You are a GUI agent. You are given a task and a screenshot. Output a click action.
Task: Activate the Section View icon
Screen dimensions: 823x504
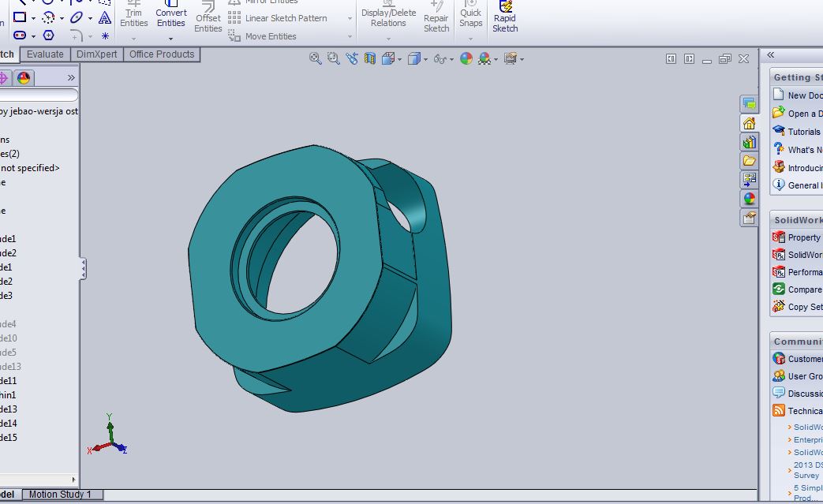coord(370,58)
